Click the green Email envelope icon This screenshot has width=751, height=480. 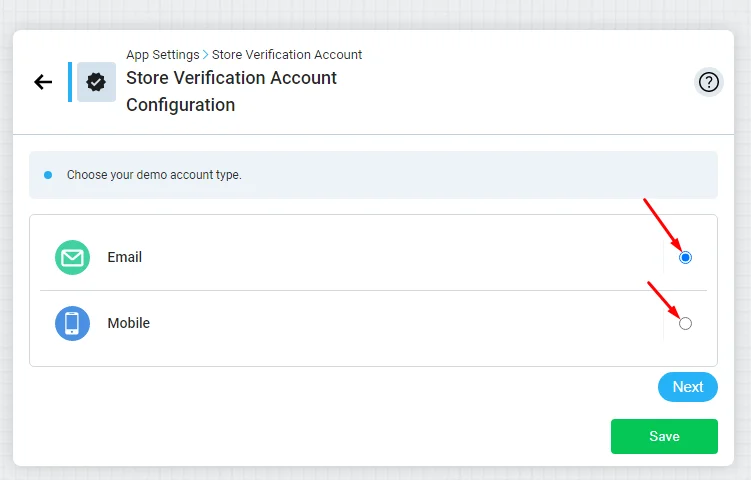[72, 258]
